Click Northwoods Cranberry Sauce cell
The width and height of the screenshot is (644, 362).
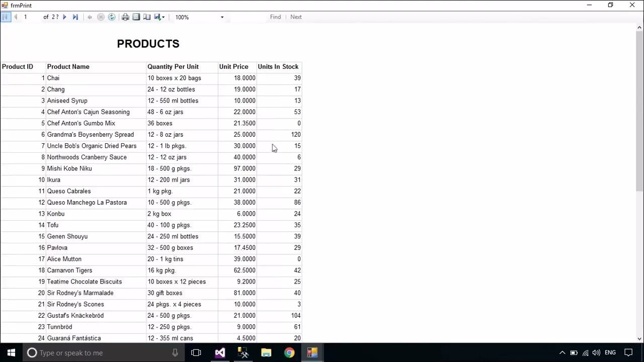click(x=96, y=157)
